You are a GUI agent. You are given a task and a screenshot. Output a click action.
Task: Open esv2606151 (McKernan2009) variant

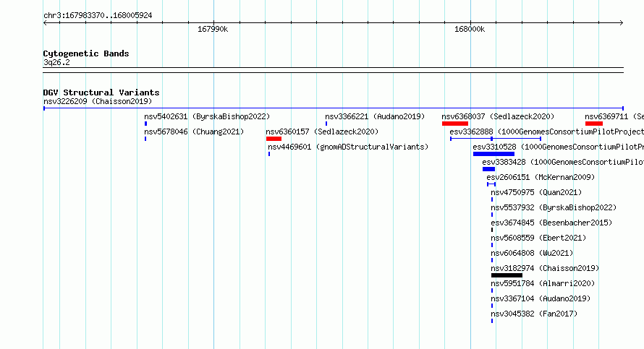coord(541,177)
